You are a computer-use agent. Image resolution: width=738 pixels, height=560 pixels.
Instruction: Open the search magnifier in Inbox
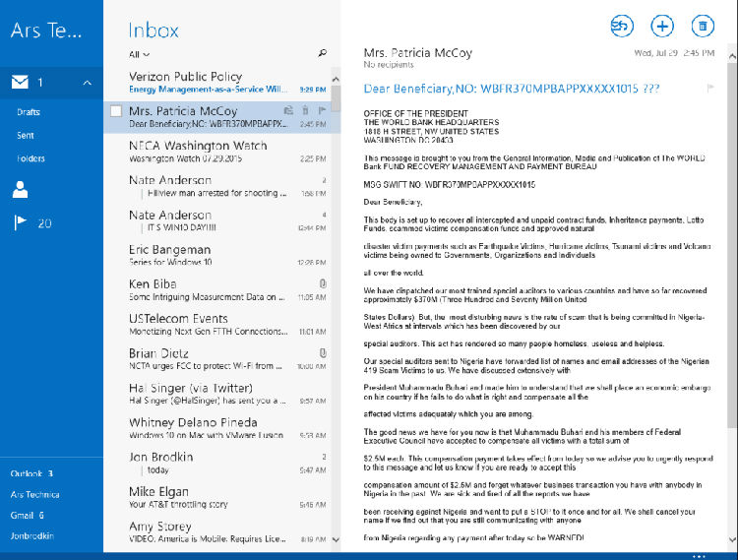(322, 53)
